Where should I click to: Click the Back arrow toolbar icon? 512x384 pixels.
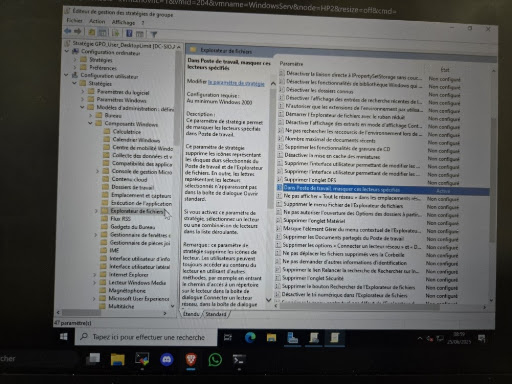point(68,31)
